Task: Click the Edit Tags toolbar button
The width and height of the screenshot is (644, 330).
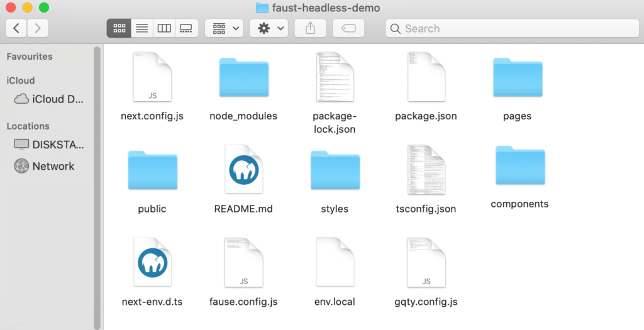Action: [x=348, y=28]
